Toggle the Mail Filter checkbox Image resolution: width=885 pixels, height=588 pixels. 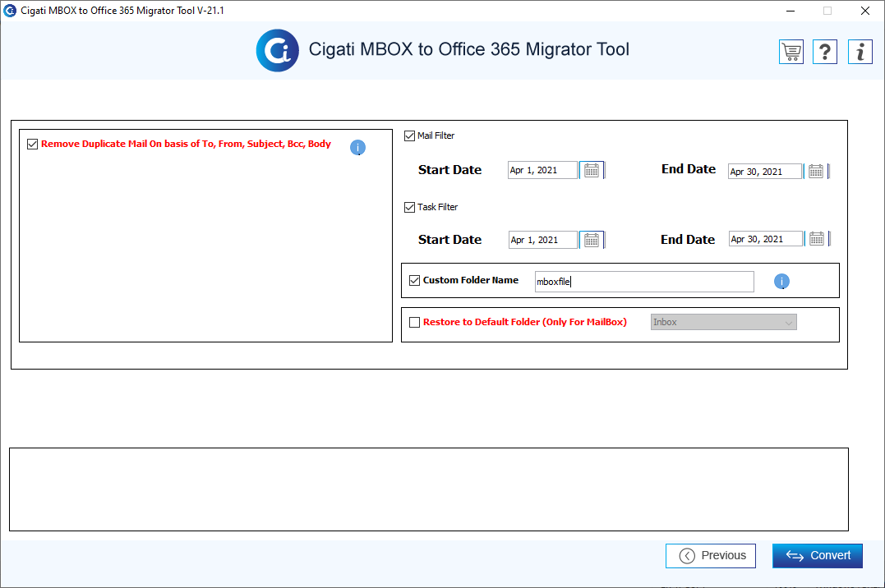coord(410,136)
